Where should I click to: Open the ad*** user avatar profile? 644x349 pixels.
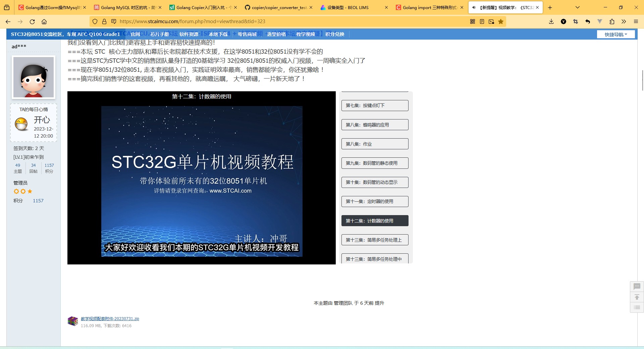(34, 77)
